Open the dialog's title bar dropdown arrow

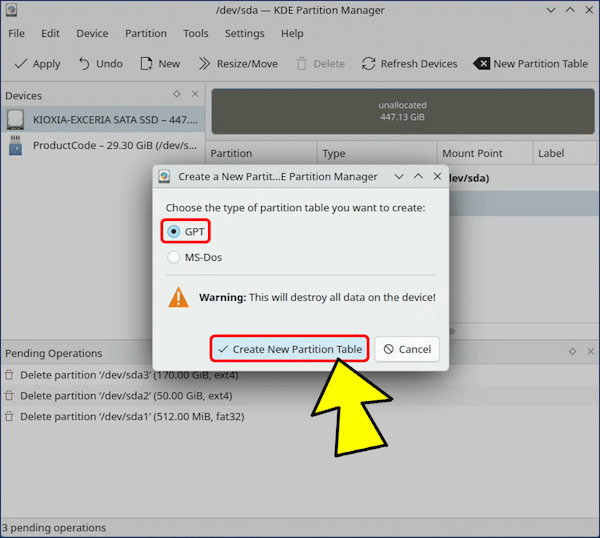(x=399, y=176)
